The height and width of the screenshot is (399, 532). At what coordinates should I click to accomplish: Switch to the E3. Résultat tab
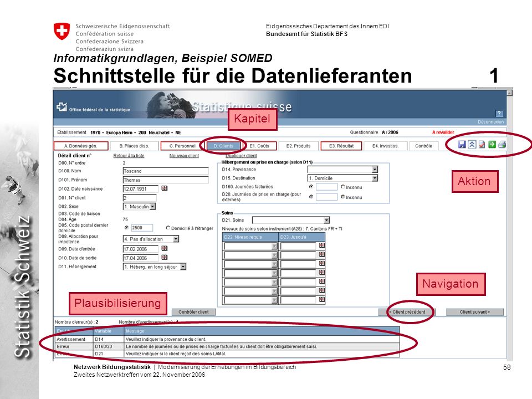point(341,146)
